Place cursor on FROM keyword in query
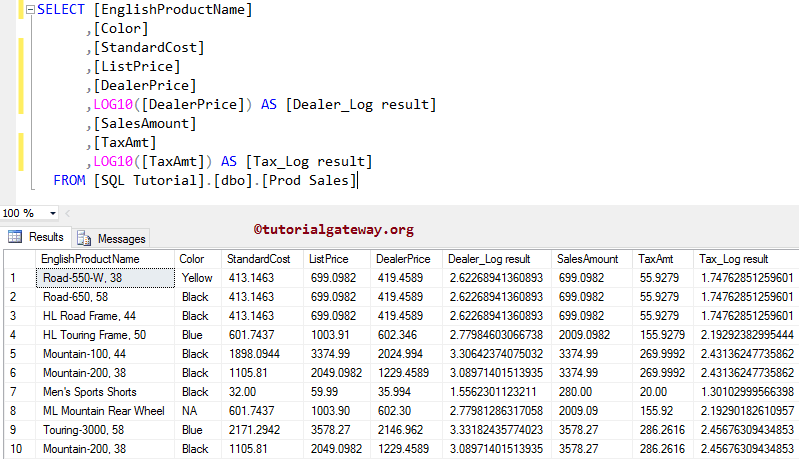This screenshot has width=799, height=459. (x=69, y=180)
